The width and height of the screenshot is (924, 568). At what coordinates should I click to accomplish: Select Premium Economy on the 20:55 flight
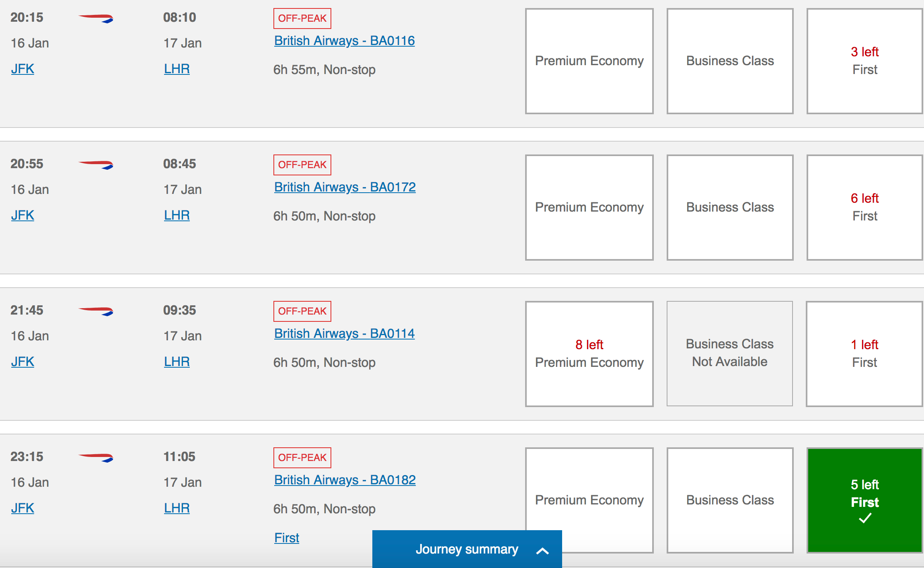589,208
